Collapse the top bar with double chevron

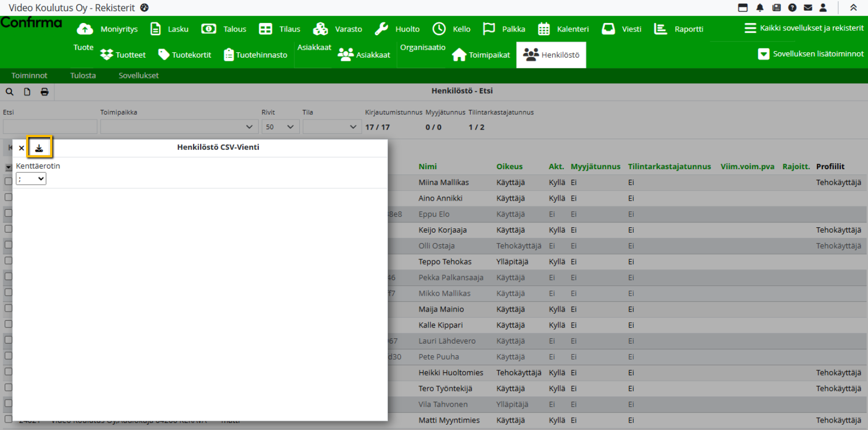(853, 7)
